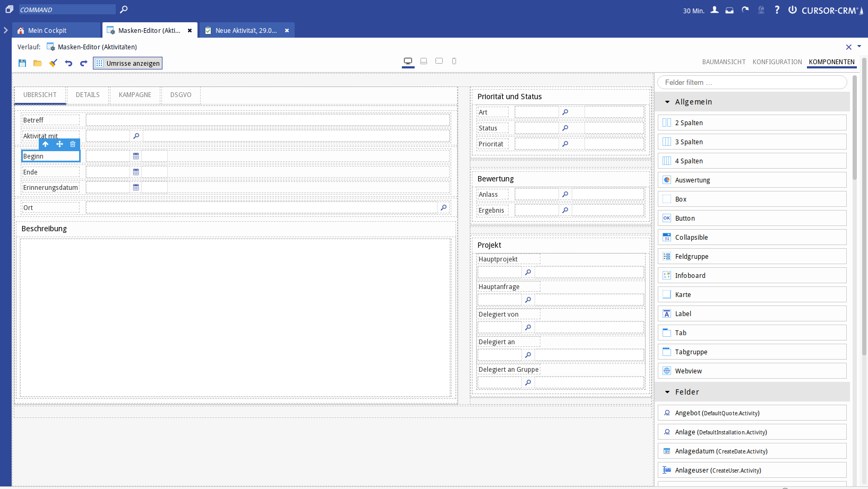The width and height of the screenshot is (868, 489).
Task: Select the desktop device preview icon
Action: 408,62
